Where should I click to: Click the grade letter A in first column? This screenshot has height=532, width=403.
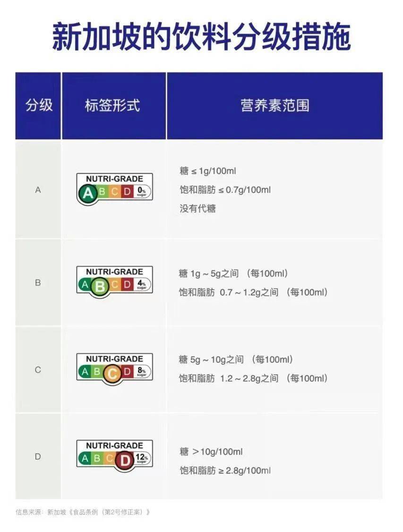coord(38,190)
